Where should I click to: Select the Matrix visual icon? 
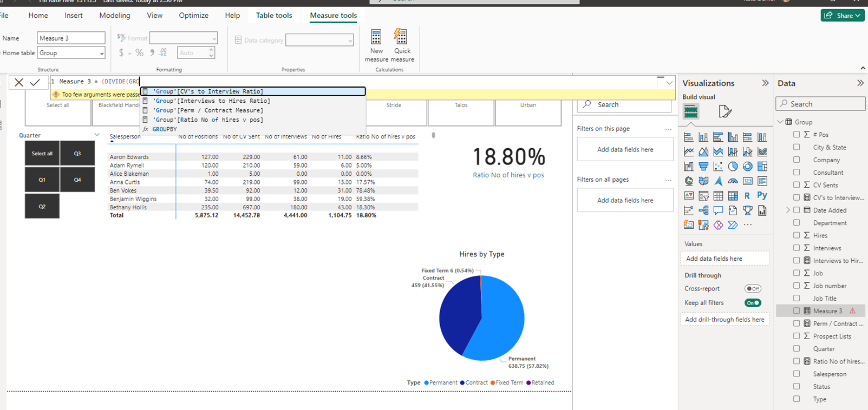coord(733,195)
